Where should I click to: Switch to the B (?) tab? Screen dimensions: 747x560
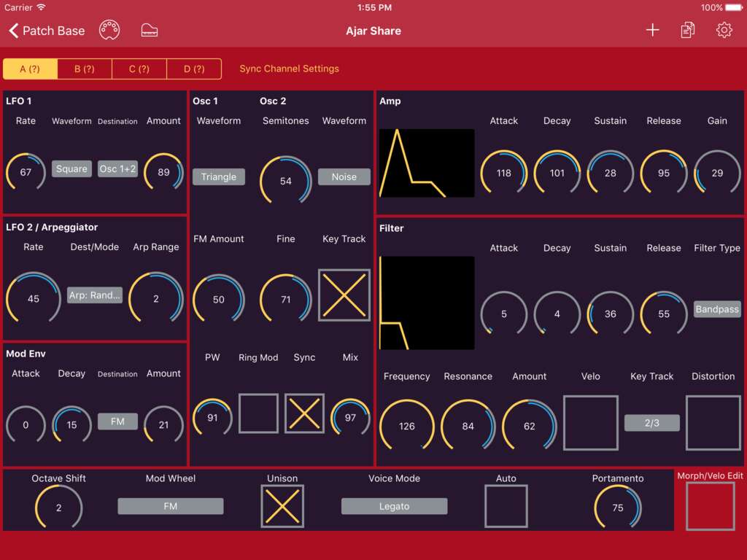[x=85, y=69]
